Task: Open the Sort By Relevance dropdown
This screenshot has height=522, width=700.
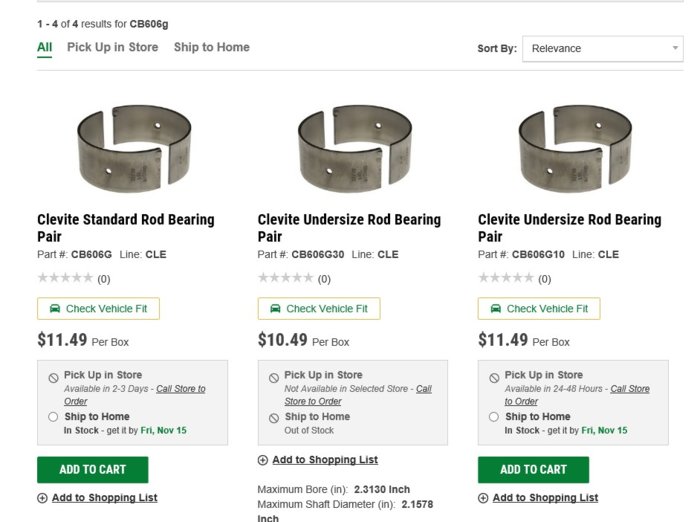Action: [x=603, y=49]
